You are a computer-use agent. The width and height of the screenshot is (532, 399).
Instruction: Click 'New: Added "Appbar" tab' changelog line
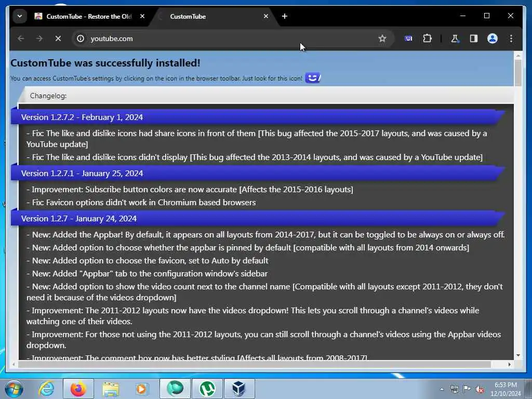[147, 273]
